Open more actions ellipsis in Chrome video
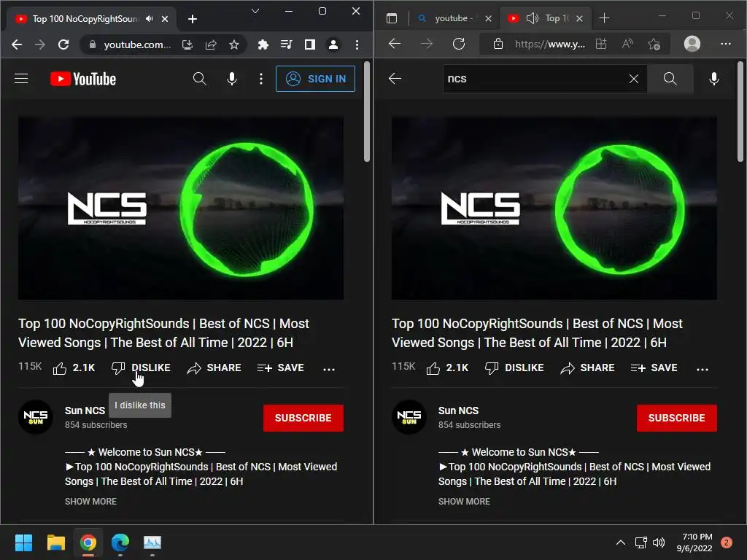The image size is (747, 560). [x=329, y=369]
